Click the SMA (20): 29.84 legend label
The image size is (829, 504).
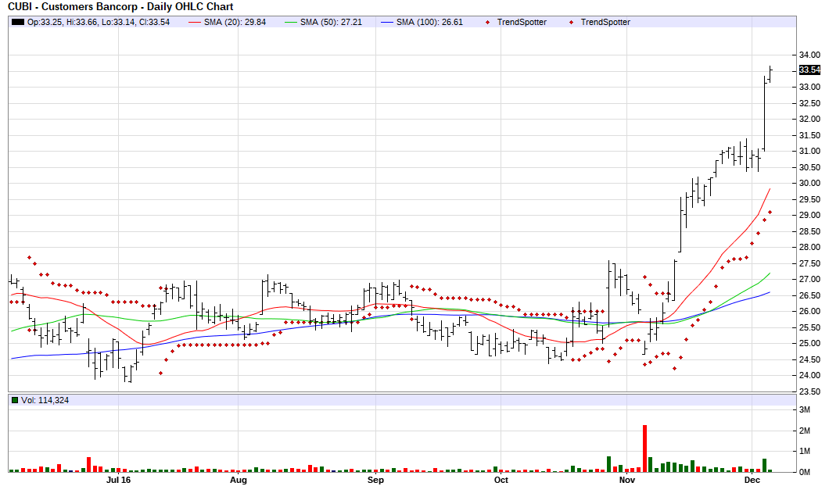(x=235, y=22)
